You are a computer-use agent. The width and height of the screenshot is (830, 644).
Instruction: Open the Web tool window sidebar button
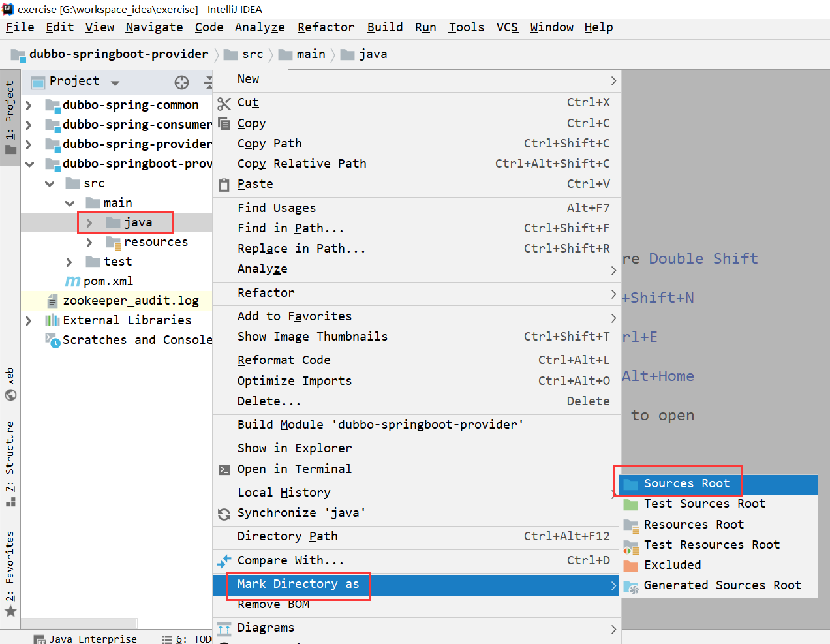coord(10,384)
